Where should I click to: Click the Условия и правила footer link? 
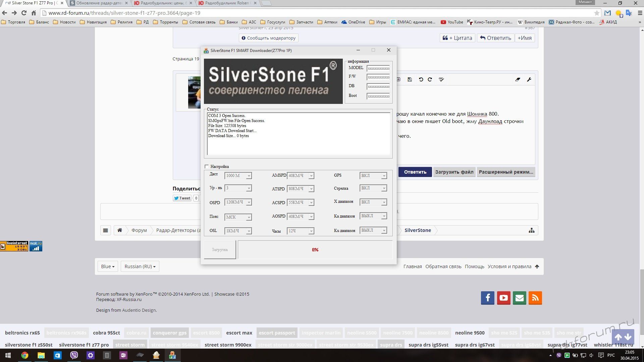[509, 266]
